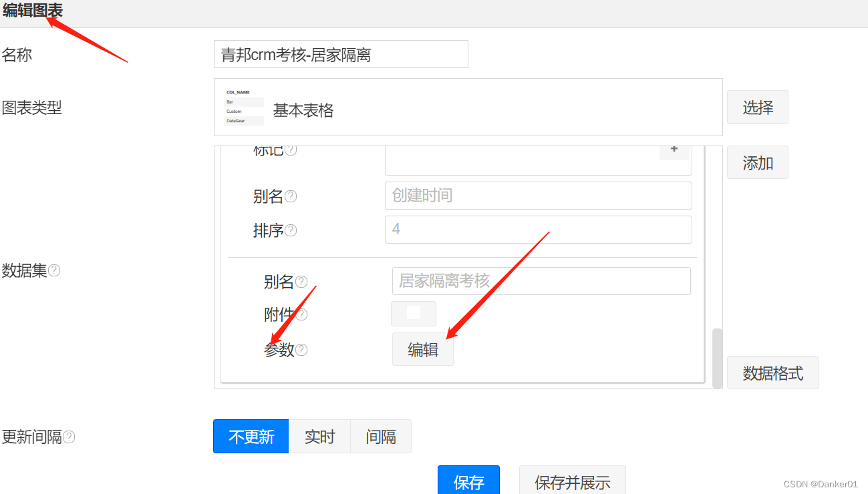The image size is (868, 494).
Task: Click the 编辑图表 page title
Action: point(33,11)
